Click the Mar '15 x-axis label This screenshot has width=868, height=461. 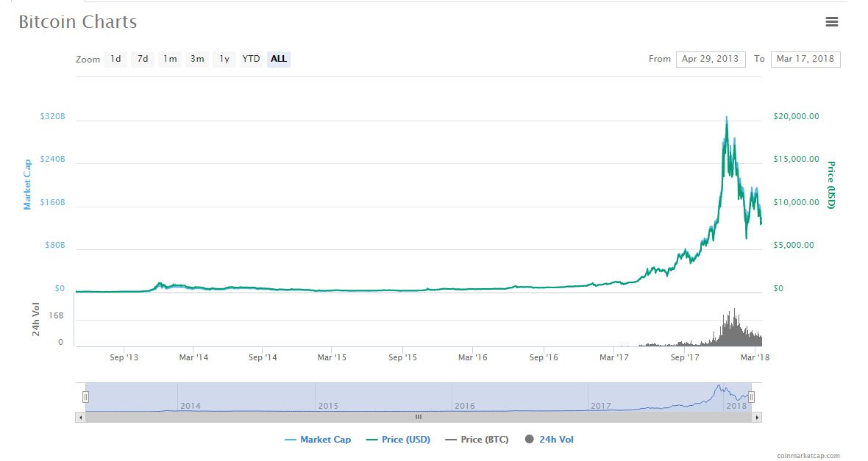(332, 357)
